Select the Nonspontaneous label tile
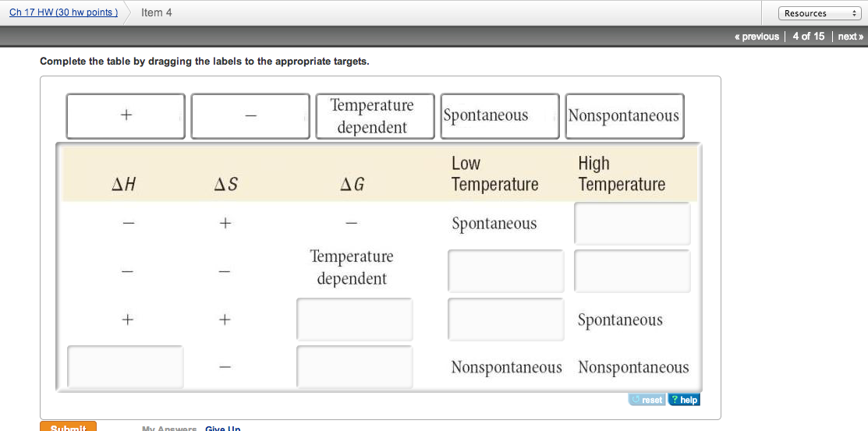The image size is (868, 431). coord(624,116)
